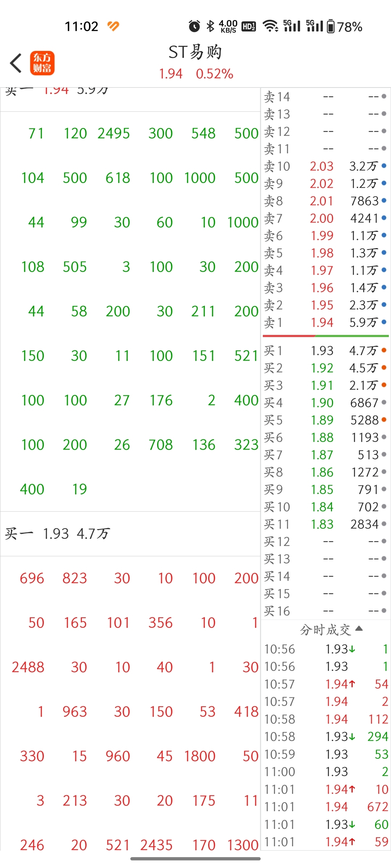Viewport: 391px width, 868px height.
Task: Tap the 0.52% change header
Action: pos(214,74)
